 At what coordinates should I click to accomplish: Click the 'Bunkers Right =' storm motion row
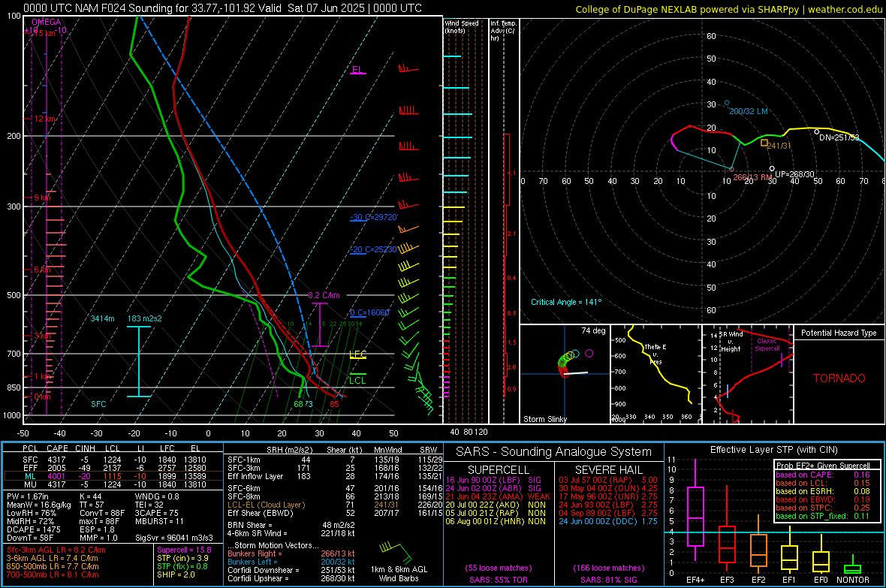pos(291,553)
